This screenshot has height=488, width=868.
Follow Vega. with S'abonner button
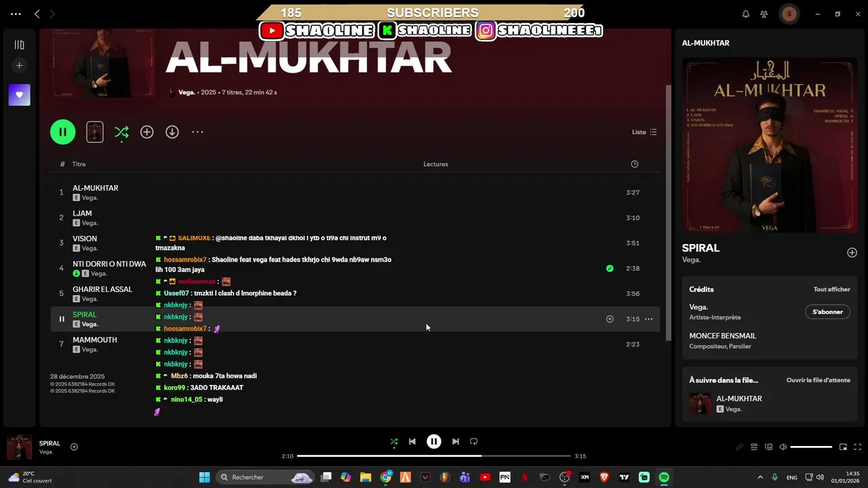pyautogui.click(x=827, y=312)
